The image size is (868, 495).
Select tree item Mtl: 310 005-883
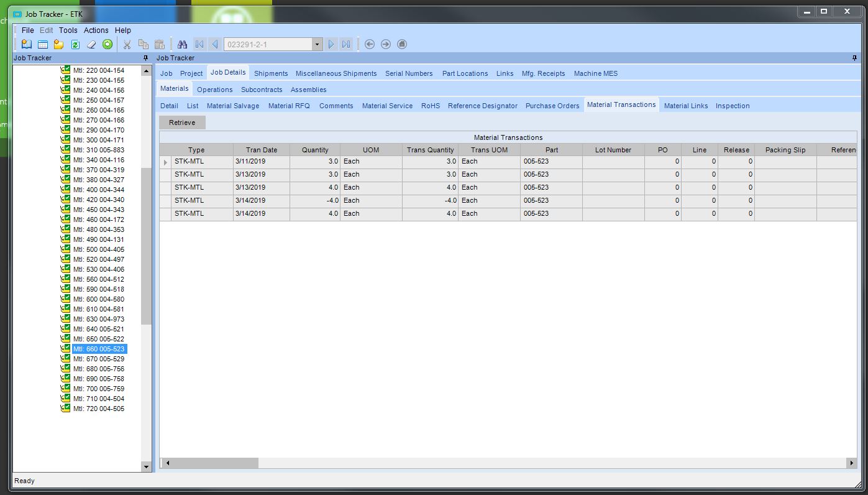pyautogui.click(x=99, y=150)
